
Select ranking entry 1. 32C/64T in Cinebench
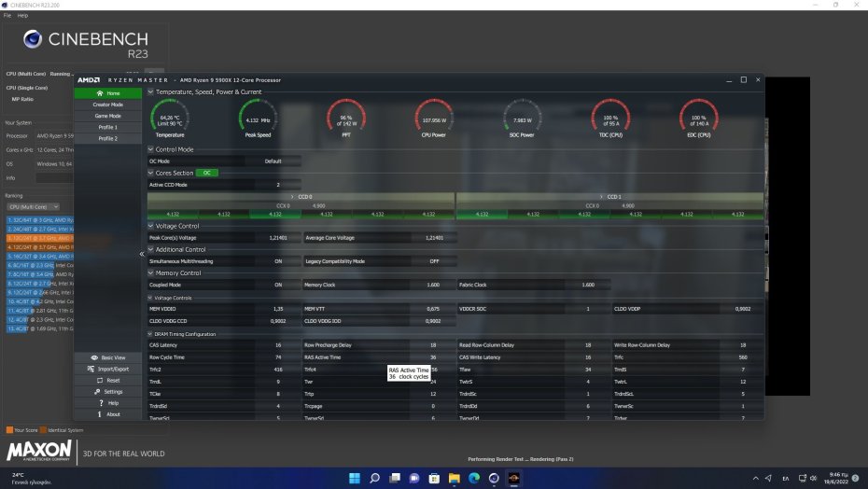click(40, 220)
